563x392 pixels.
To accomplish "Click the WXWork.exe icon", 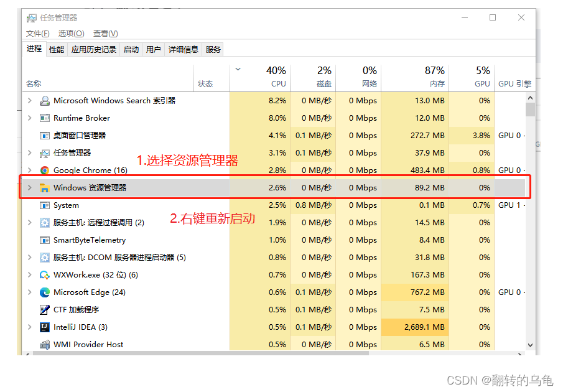I will (x=45, y=275).
